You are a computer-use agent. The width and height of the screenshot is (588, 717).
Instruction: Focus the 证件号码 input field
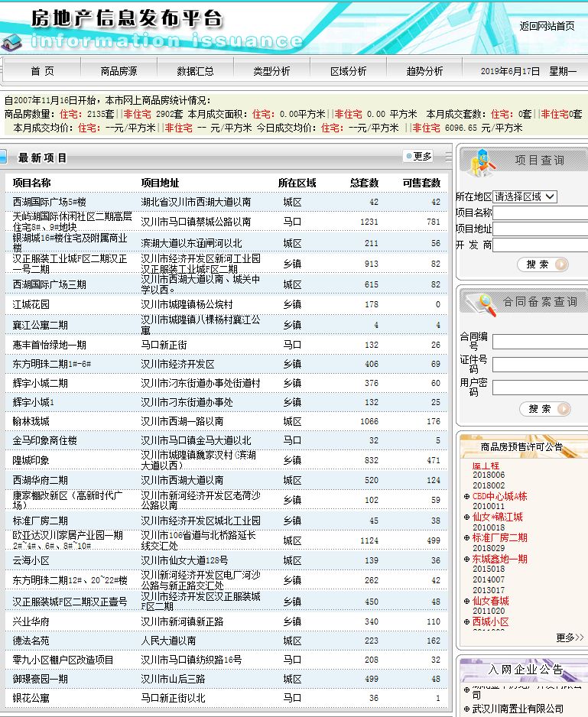(x=541, y=365)
